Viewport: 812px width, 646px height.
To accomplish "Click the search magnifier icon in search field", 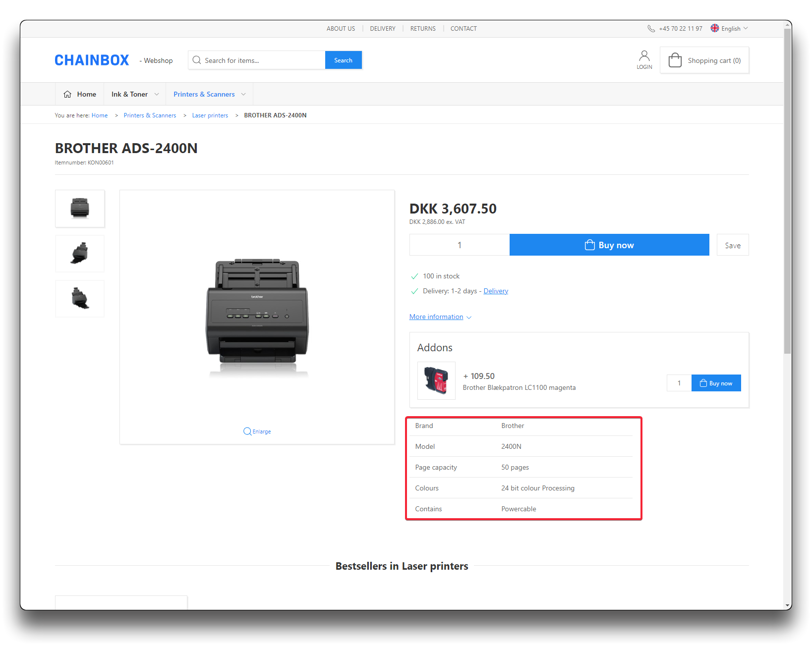I will click(197, 60).
